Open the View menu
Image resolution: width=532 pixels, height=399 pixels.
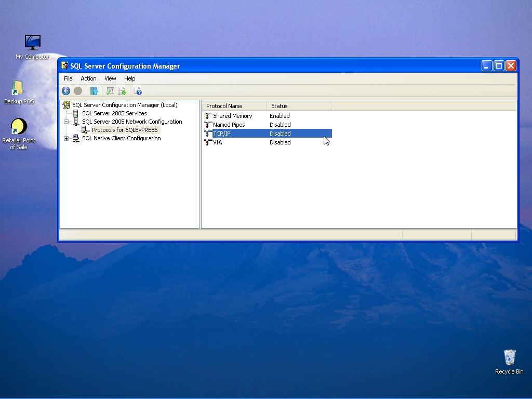pos(110,78)
